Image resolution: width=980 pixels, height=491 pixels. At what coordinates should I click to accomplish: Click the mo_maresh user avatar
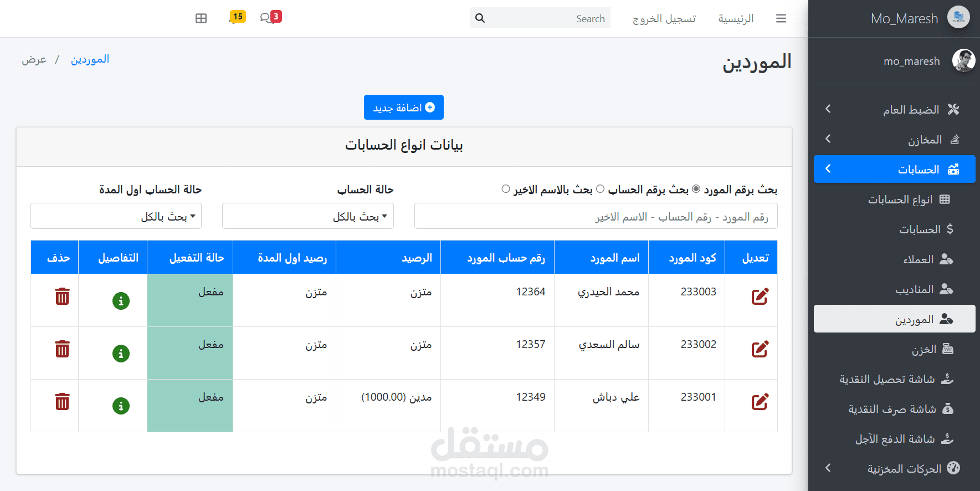[x=963, y=60]
